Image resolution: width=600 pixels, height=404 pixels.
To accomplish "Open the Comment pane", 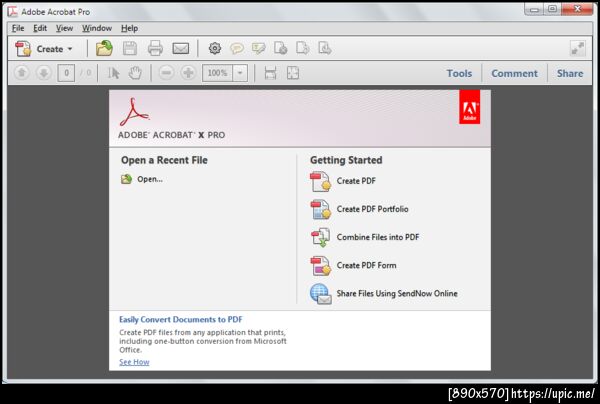I will point(514,73).
